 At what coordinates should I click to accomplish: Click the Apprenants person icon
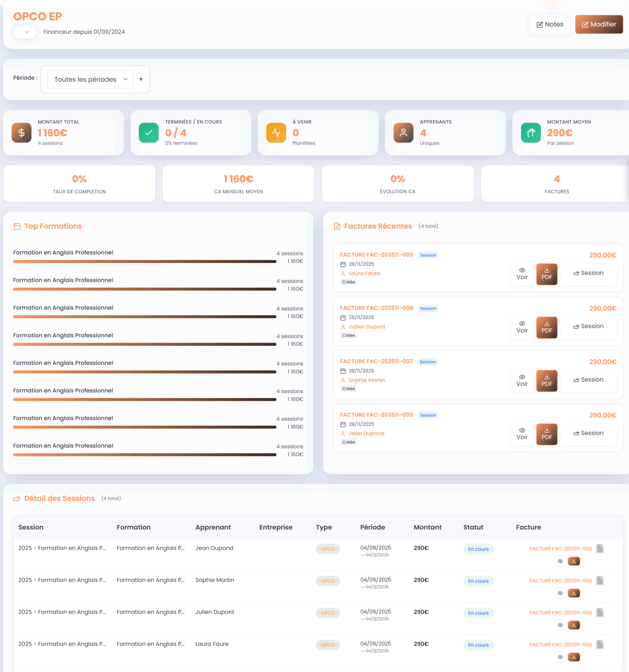coord(403,133)
